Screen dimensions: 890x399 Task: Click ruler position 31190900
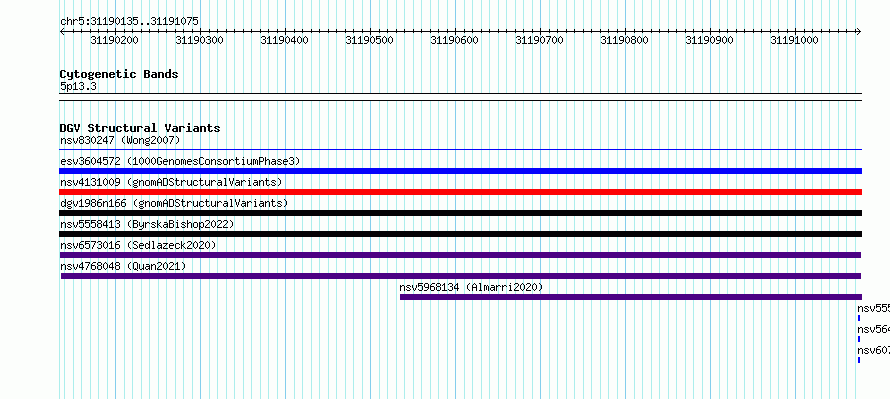710,40
